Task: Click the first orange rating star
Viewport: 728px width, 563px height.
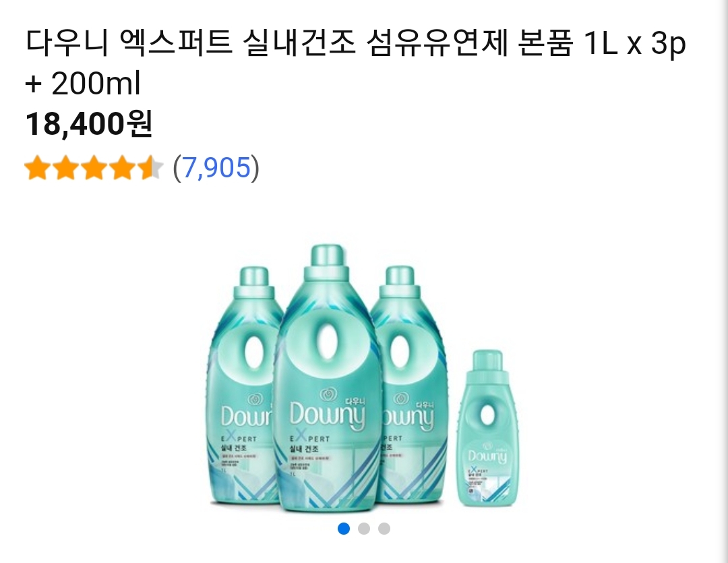Action: click(38, 168)
